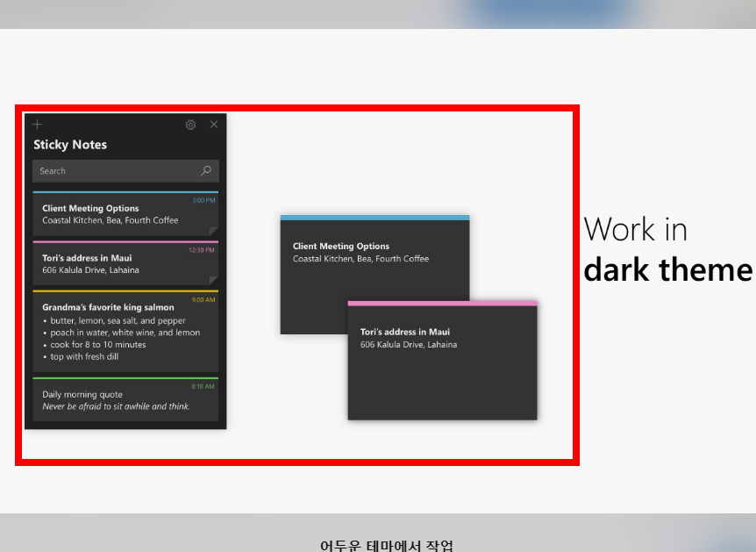The image size is (756, 552).
Task: Open the Client Meeting Options note in list
Action: [125, 214]
